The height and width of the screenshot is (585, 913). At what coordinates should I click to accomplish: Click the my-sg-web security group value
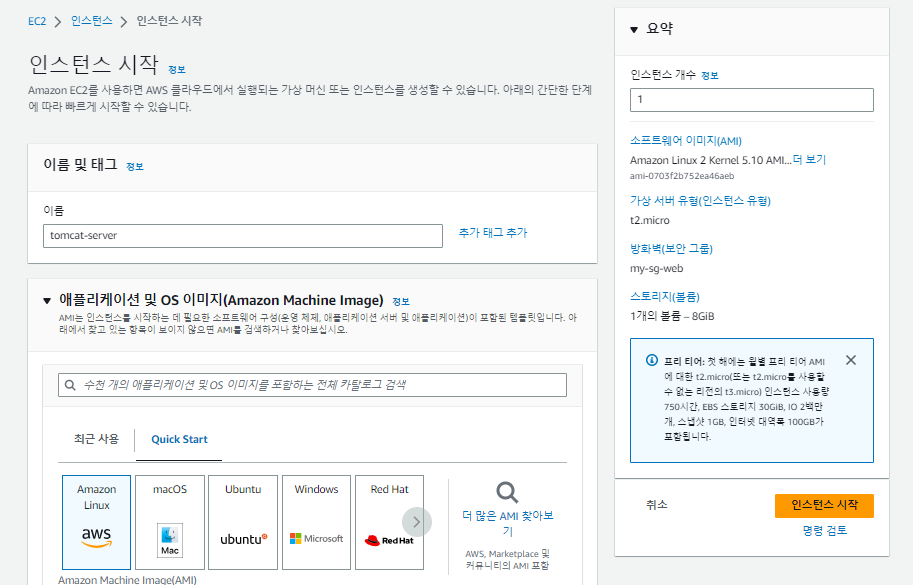pos(657,268)
